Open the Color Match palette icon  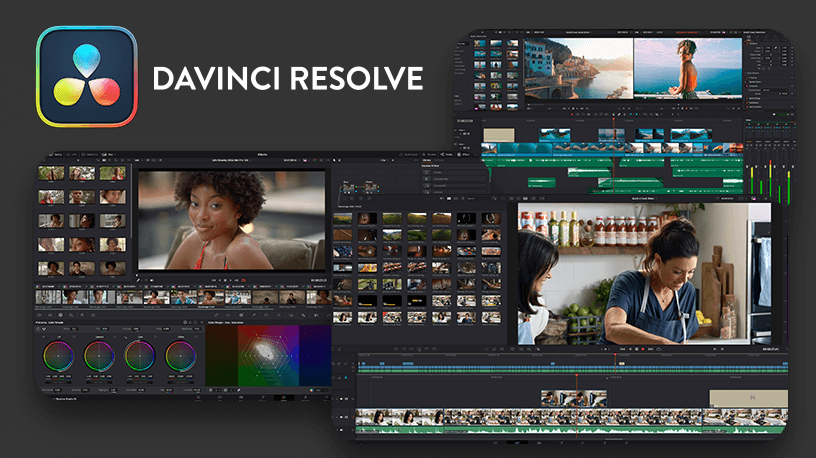tap(50, 315)
